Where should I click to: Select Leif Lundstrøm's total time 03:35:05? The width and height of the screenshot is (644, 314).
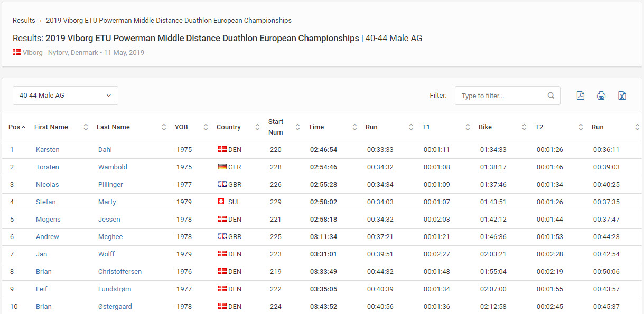(x=323, y=289)
